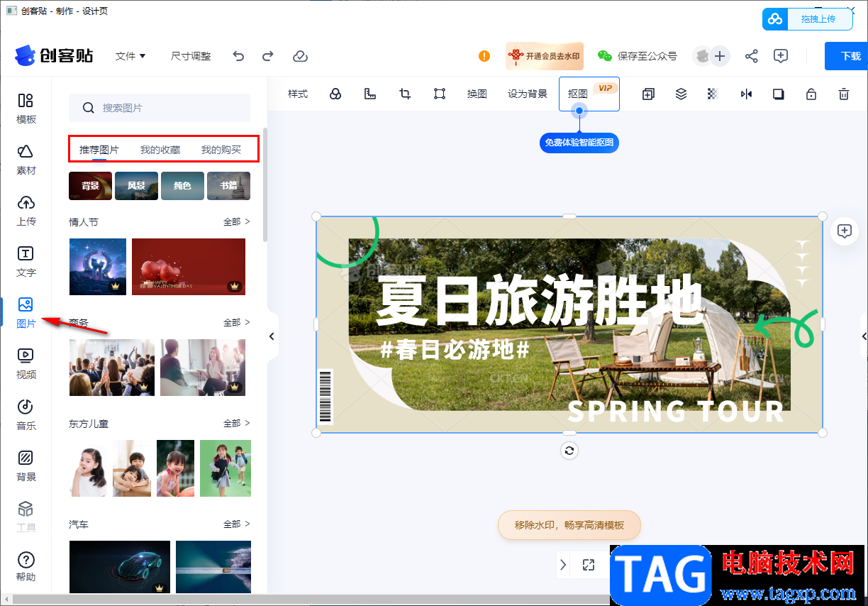
Task: Expand 东方儿童 category via 全部
Action: click(x=237, y=424)
